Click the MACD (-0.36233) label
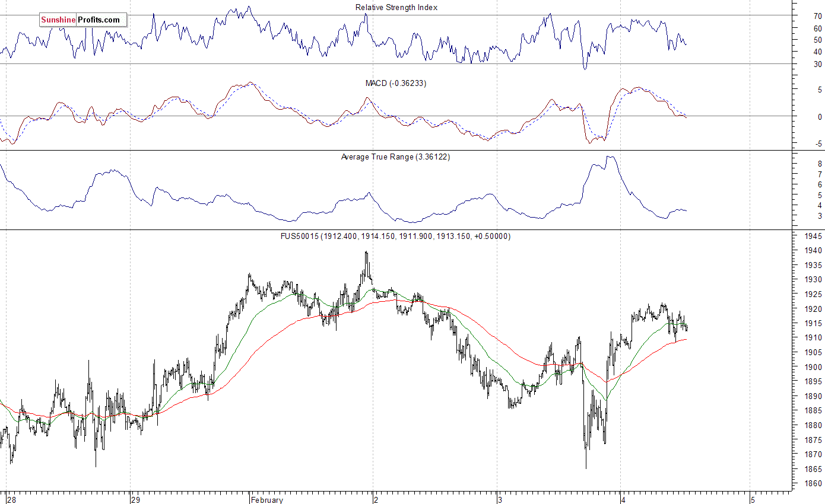Viewport: 825px width, 504px height. [x=396, y=84]
